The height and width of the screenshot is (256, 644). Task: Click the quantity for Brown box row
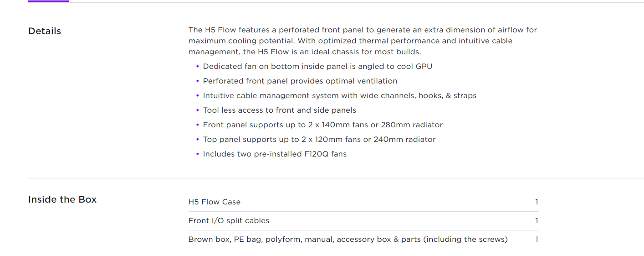coord(537,239)
